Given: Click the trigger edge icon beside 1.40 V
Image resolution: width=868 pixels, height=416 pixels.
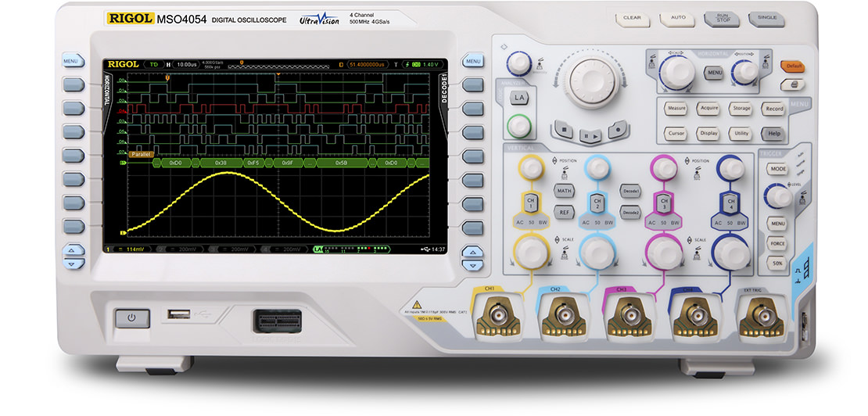Looking at the screenshot, I should point(408,64).
